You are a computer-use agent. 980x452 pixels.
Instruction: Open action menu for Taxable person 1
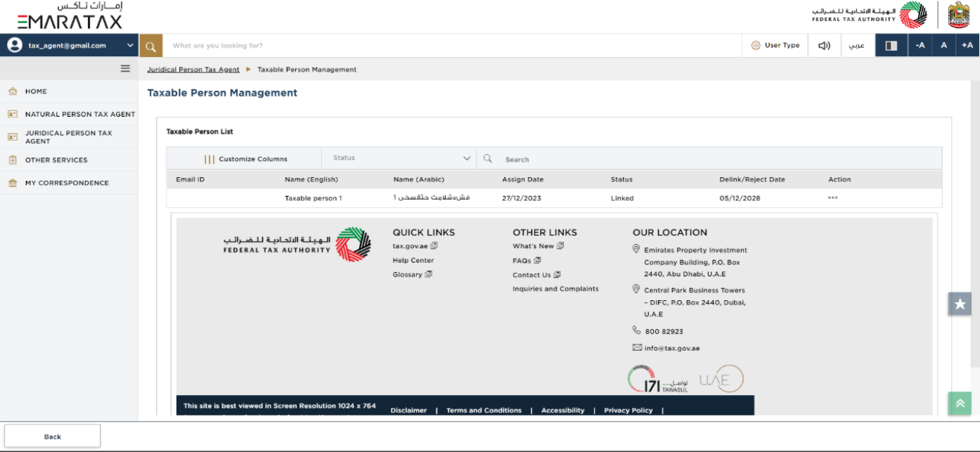[833, 198]
